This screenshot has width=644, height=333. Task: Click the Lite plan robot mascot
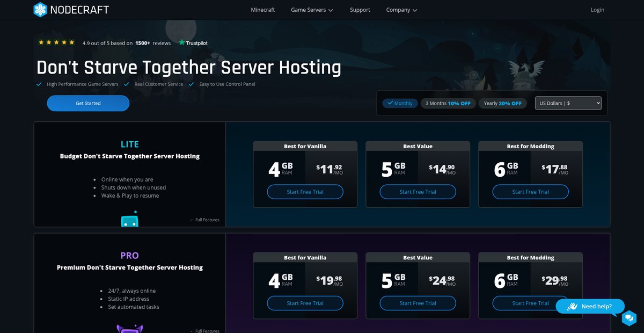pos(129,219)
